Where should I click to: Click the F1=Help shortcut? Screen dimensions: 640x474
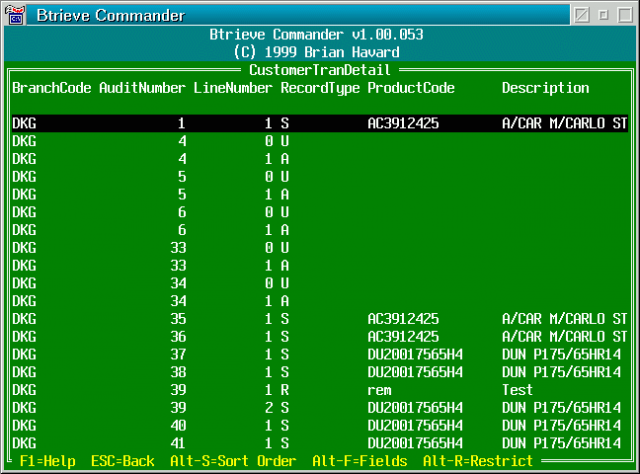point(48,461)
